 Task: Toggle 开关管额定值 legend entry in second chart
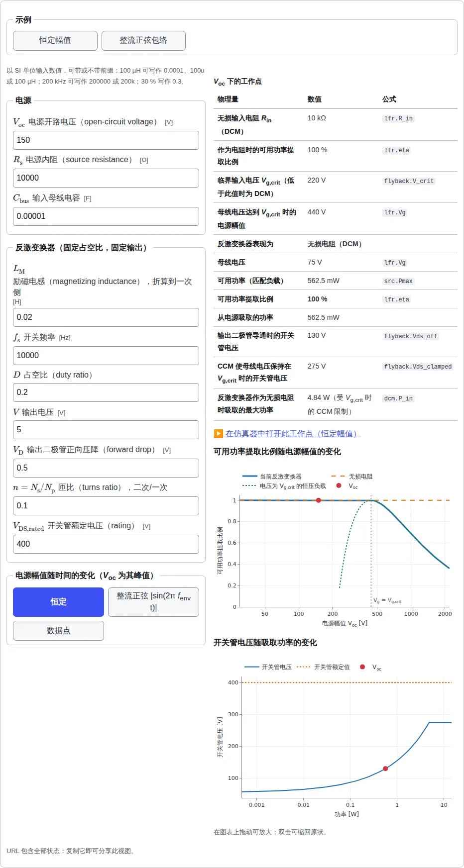(x=324, y=667)
